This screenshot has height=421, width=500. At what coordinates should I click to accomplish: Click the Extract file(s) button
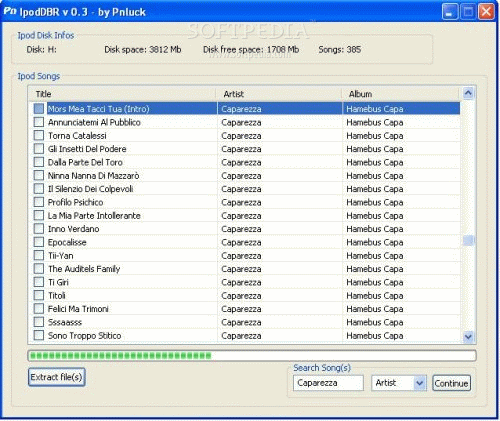(57, 377)
